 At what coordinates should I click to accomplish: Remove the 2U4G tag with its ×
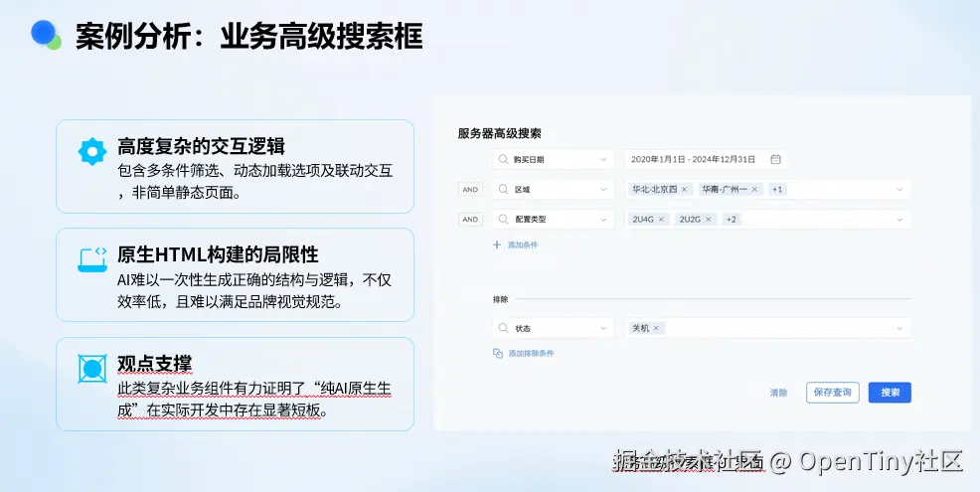[661, 220]
